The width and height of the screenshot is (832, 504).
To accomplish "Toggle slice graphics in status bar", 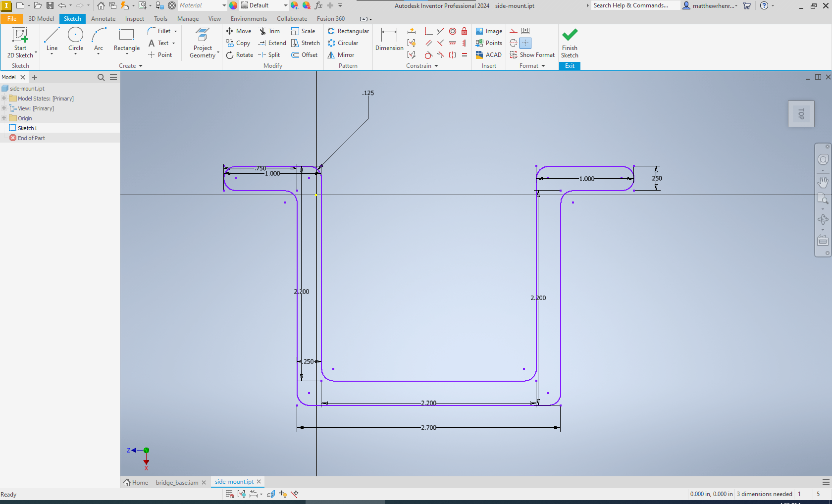I will click(270, 494).
